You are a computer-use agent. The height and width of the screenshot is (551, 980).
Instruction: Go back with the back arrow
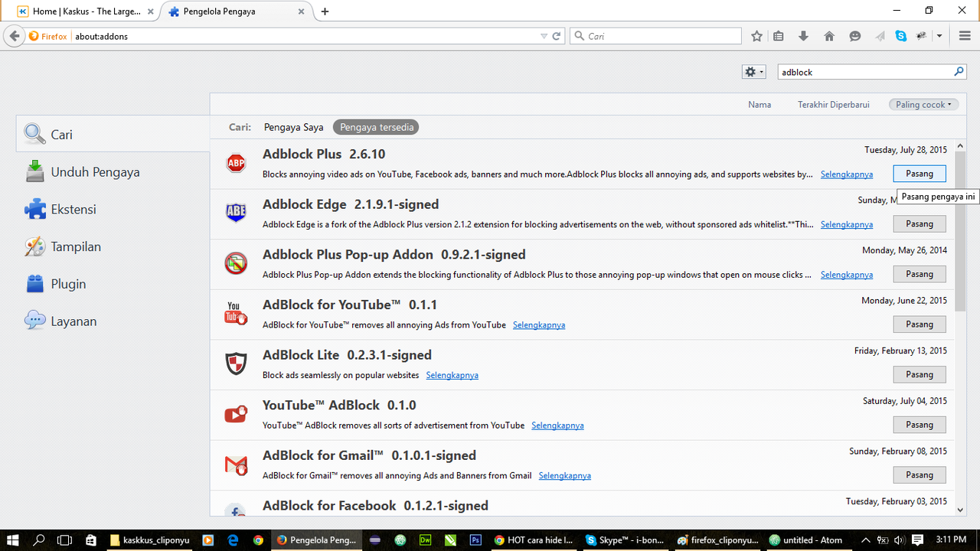[14, 36]
